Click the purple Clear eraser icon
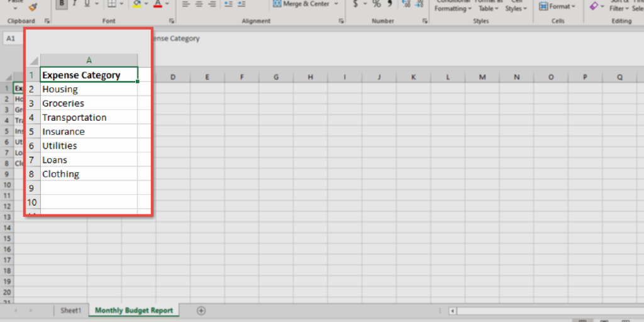The height and width of the screenshot is (322, 644). tap(594, 6)
